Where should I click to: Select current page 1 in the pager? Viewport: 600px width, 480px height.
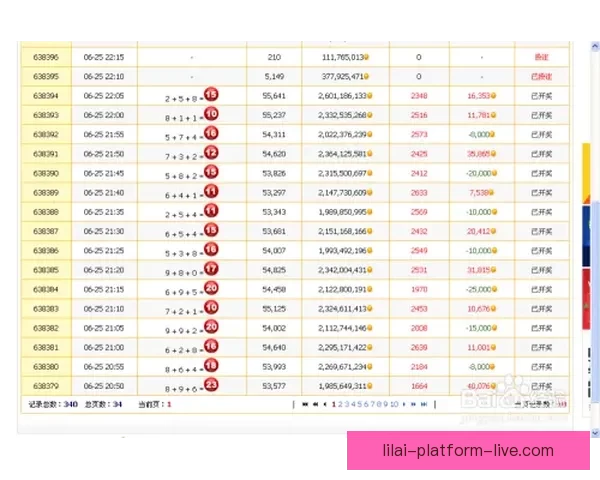(x=334, y=404)
